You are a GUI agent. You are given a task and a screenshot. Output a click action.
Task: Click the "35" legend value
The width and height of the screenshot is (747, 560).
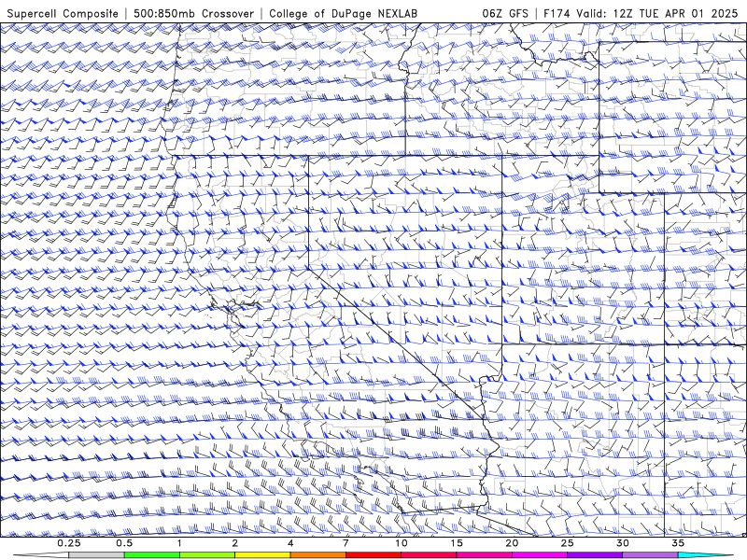tap(678, 543)
